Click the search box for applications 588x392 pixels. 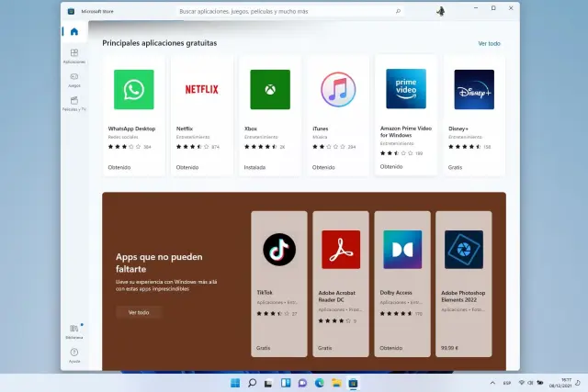285,11
